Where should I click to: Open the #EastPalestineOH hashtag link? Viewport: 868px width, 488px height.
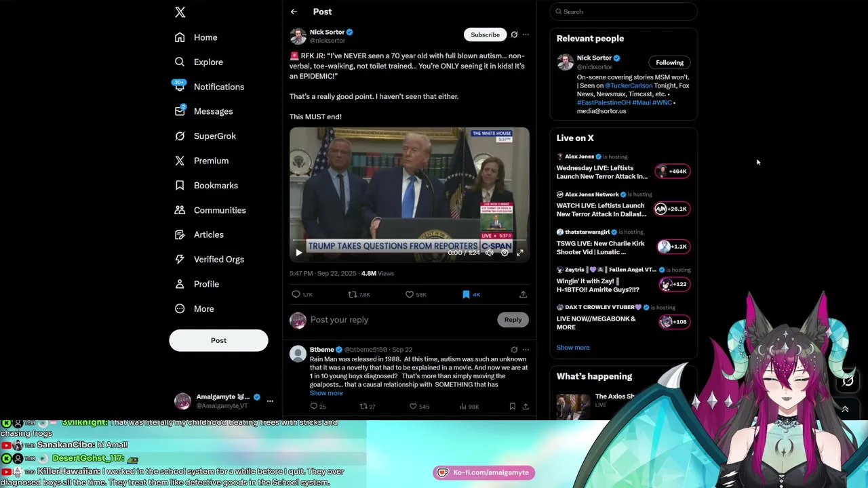click(x=604, y=102)
